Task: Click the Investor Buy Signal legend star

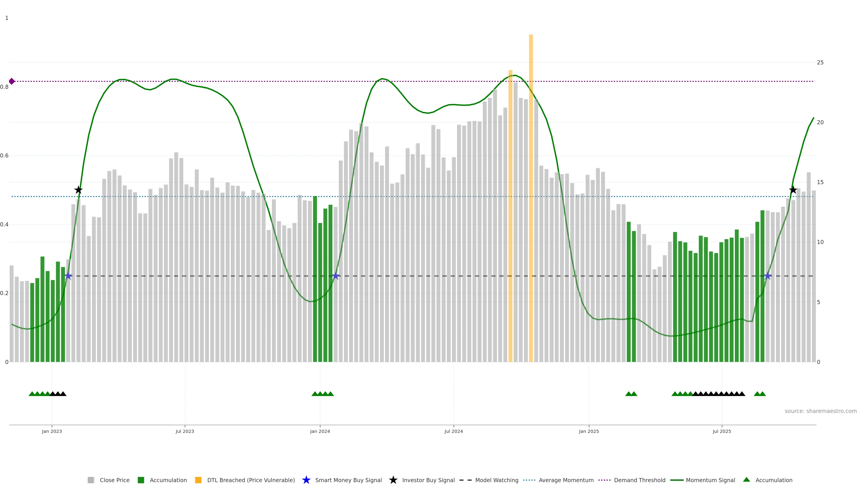Action: point(393,480)
